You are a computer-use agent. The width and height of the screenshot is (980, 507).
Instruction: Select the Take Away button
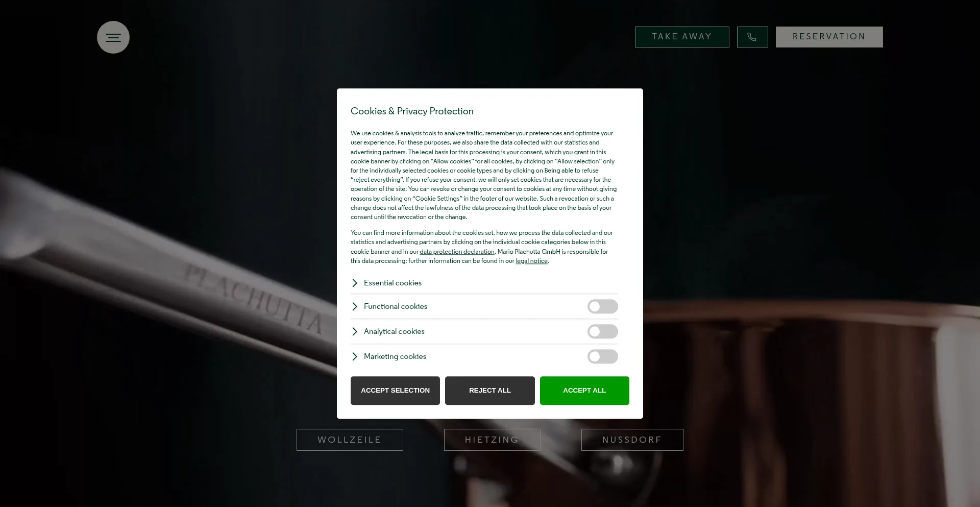[x=682, y=37]
